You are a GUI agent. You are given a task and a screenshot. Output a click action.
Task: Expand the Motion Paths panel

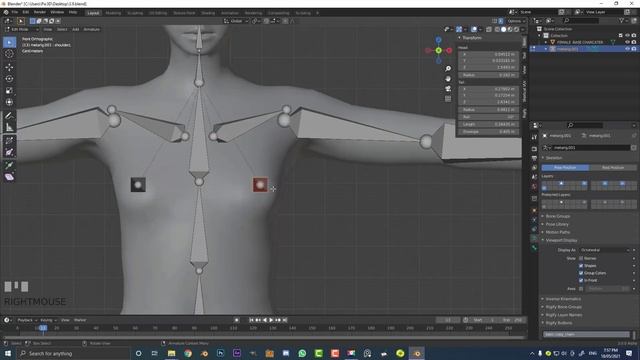tap(557, 232)
